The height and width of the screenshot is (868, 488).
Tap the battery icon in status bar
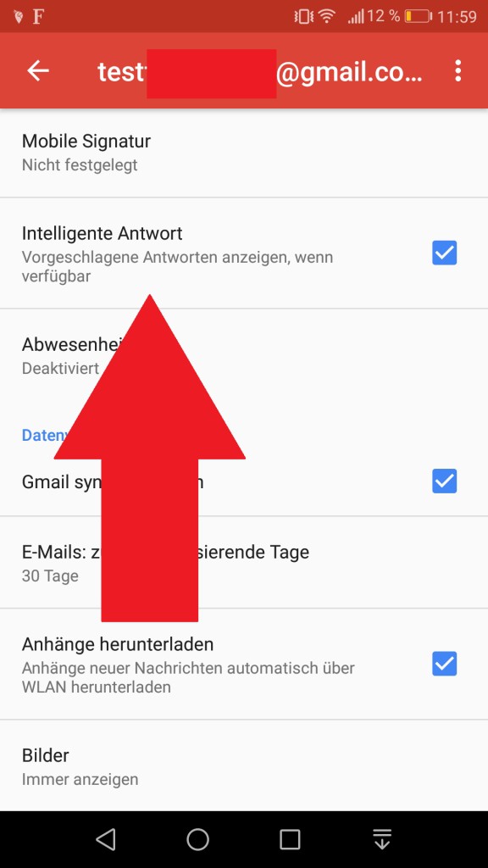click(x=418, y=17)
